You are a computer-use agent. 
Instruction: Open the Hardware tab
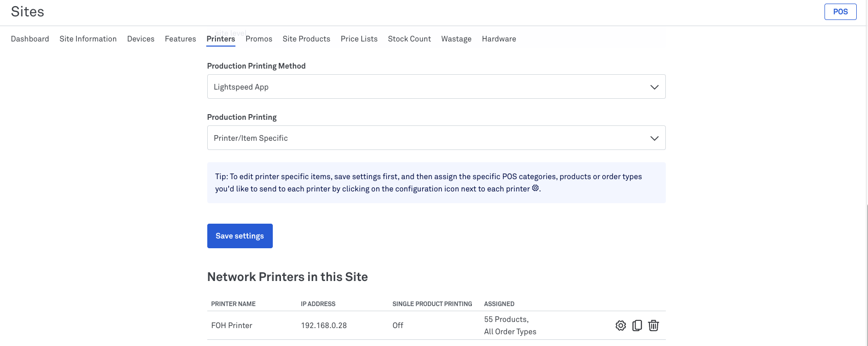tap(499, 39)
